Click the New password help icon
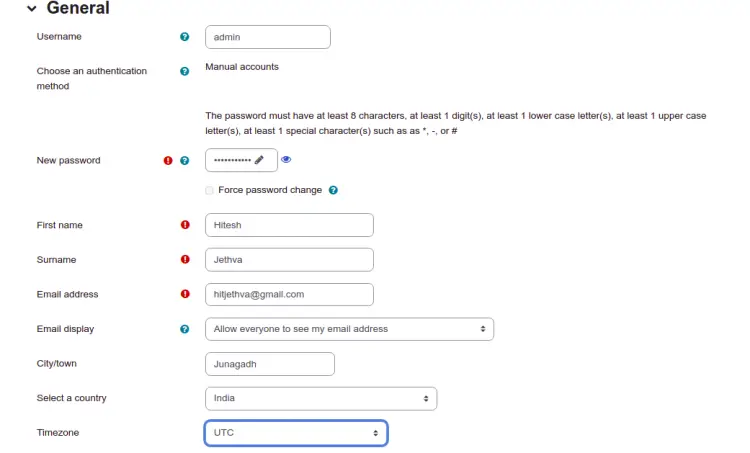Image resolution: width=750 pixels, height=453 pixels. [x=185, y=161]
